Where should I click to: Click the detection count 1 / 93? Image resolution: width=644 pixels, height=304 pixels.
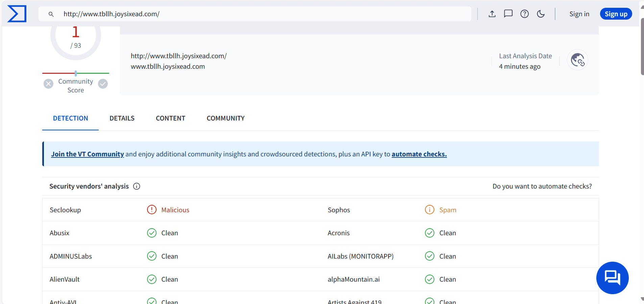click(x=76, y=37)
